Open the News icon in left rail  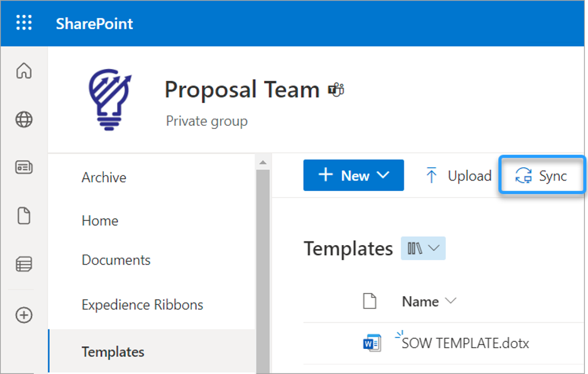[x=24, y=167]
